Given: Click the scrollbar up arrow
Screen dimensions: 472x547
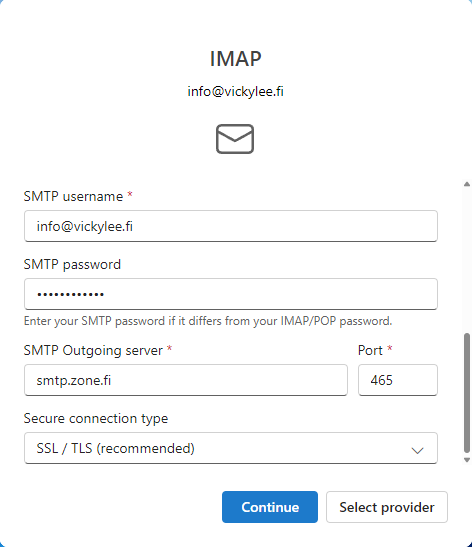Looking at the screenshot, I should (467, 184).
